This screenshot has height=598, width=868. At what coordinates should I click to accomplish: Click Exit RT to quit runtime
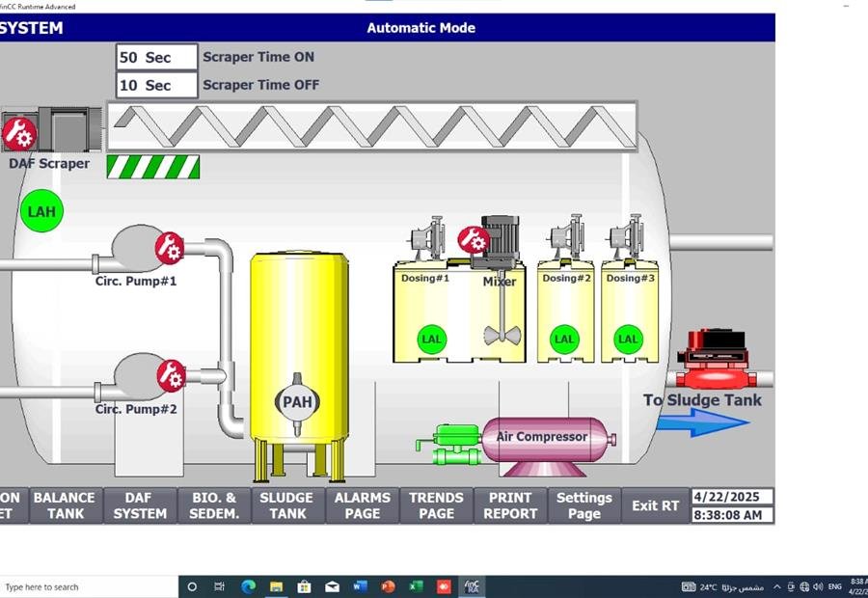[x=656, y=505]
